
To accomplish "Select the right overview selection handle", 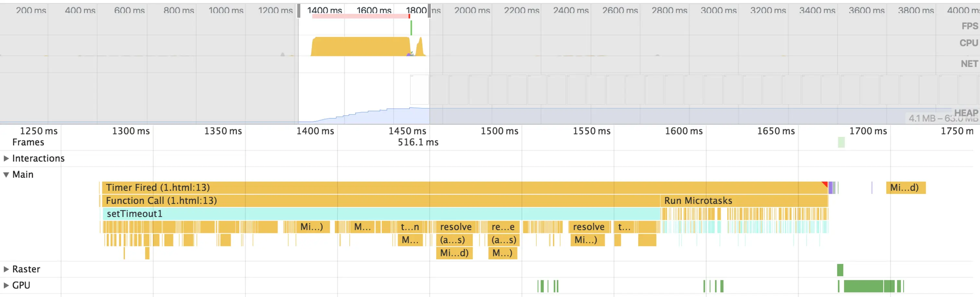I will tap(429, 11).
